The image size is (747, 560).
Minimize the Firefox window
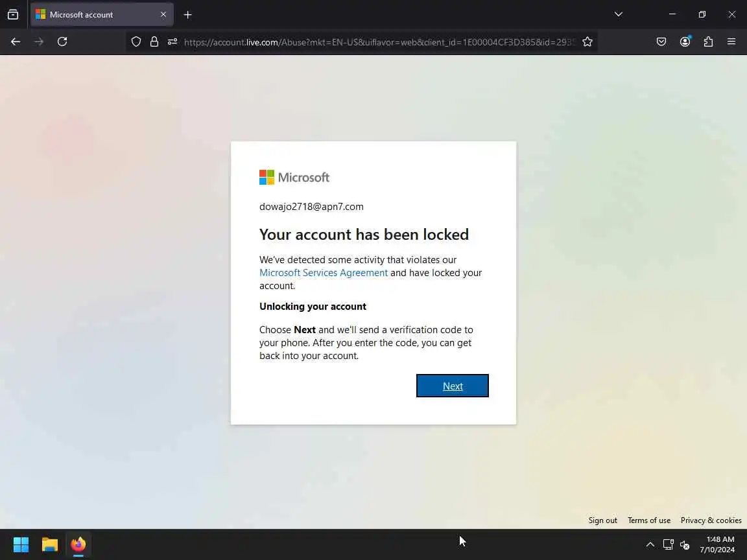tap(672, 14)
